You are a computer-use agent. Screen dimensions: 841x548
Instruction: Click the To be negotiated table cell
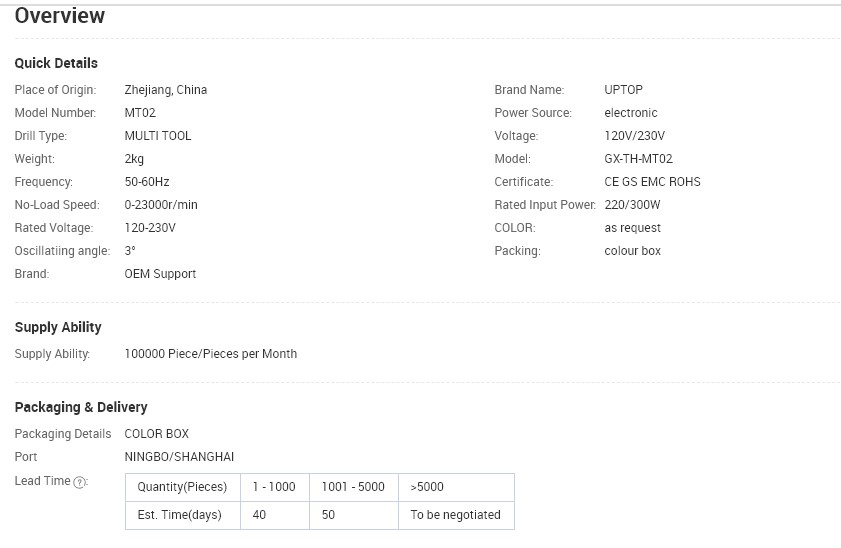[x=455, y=516]
